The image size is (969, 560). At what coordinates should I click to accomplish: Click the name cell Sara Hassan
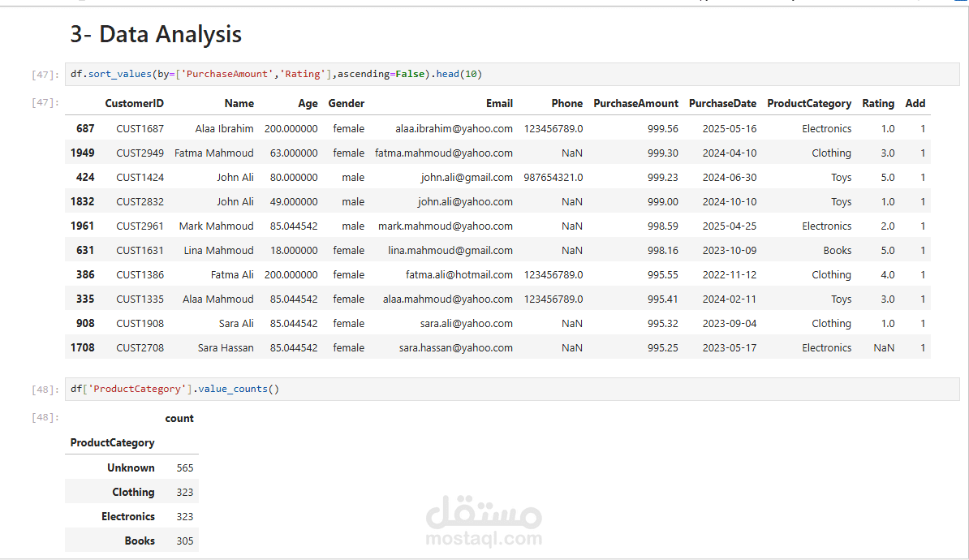[226, 348]
